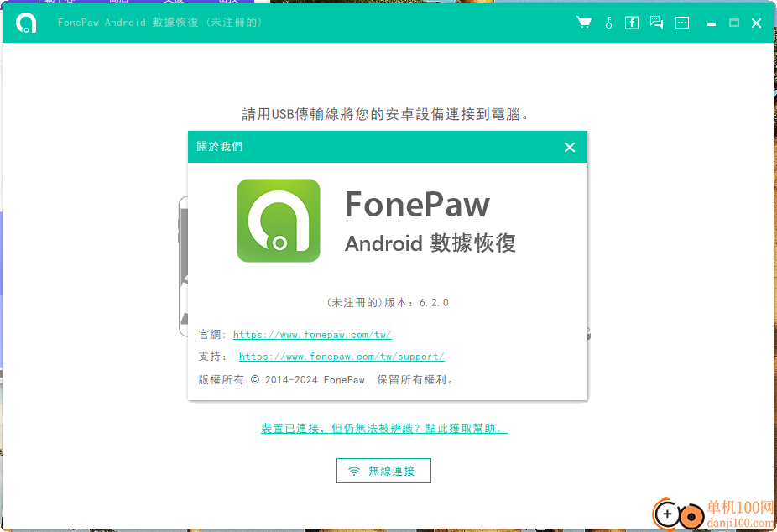The width and height of the screenshot is (777, 532).
Task: Open the official website link fonepaw.com/tw/
Action: tap(312, 335)
